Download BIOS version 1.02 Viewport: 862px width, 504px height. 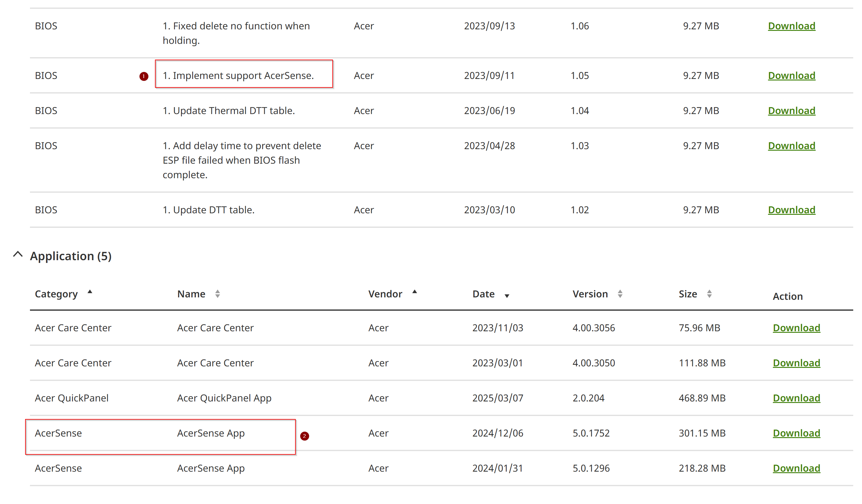click(791, 210)
